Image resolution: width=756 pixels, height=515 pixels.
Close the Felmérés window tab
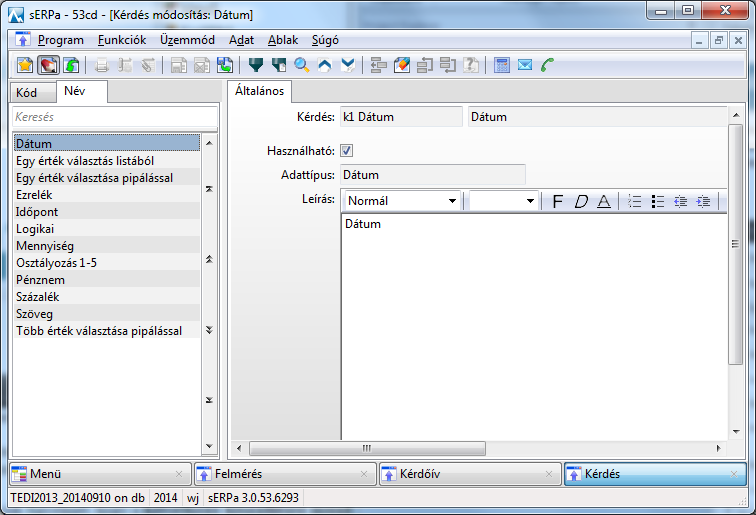click(x=364, y=474)
